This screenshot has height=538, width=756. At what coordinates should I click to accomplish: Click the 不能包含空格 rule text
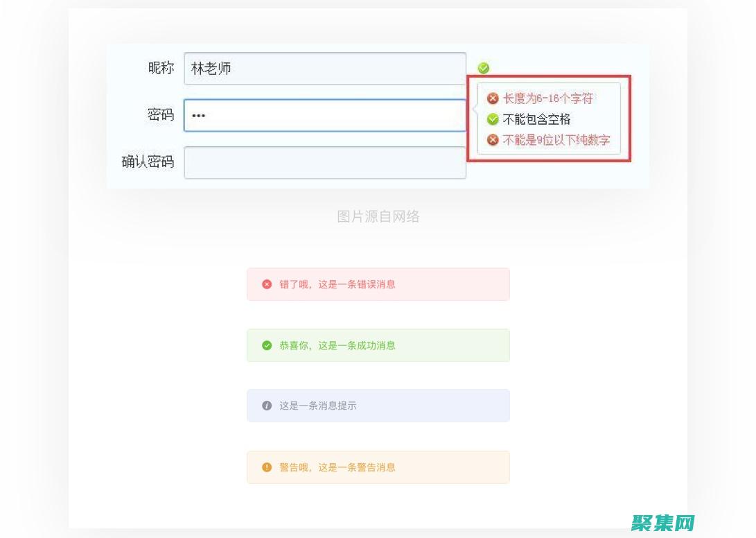tap(536, 119)
